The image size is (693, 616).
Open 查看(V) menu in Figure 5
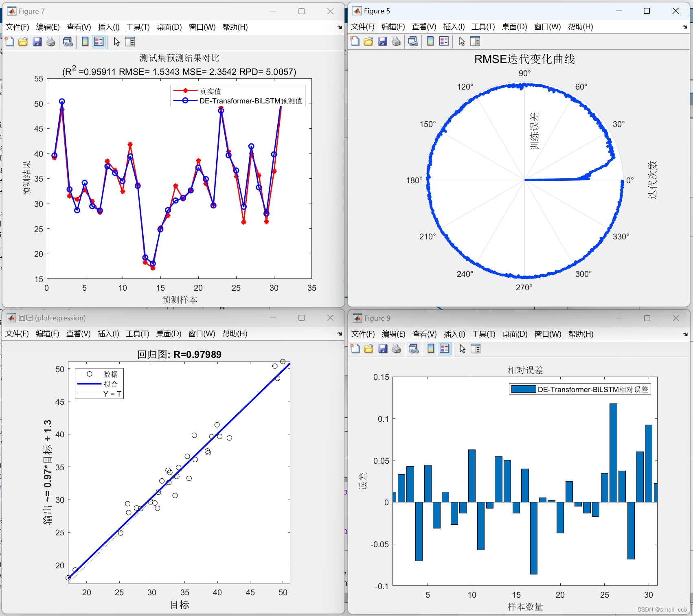click(x=424, y=27)
